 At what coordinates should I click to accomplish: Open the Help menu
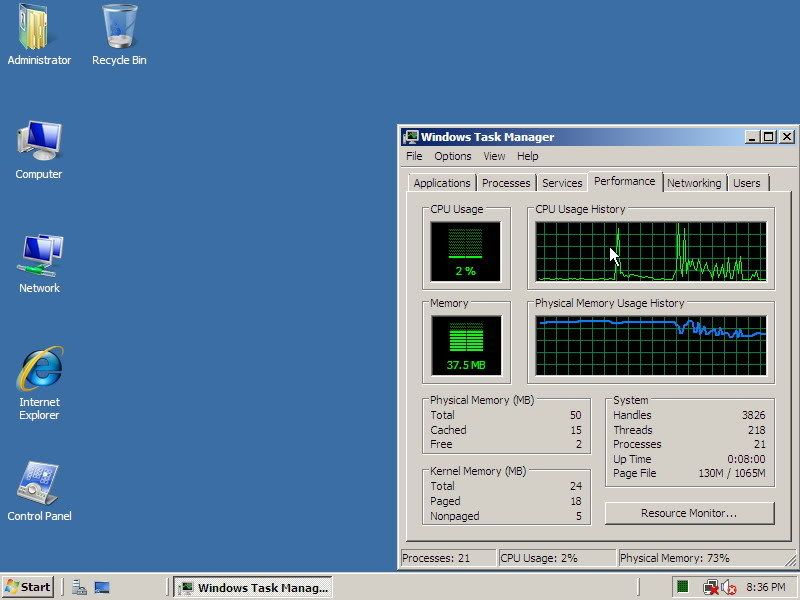(528, 156)
